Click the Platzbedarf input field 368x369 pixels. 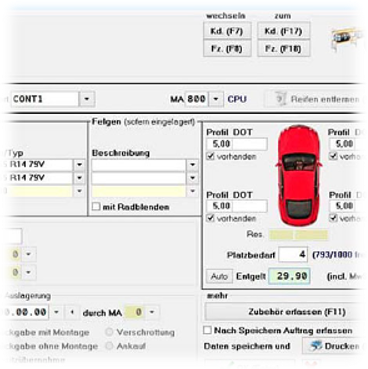coord(293,255)
